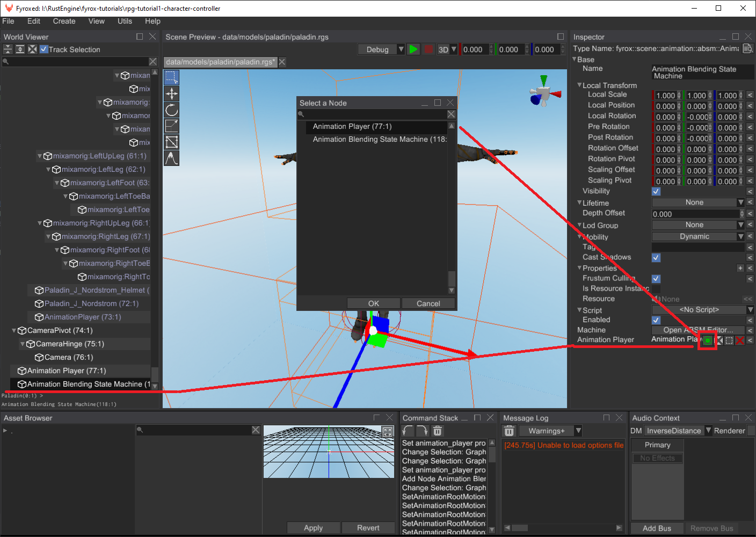Clear Message Log with trash icon
The height and width of the screenshot is (537, 756).
(509, 431)
